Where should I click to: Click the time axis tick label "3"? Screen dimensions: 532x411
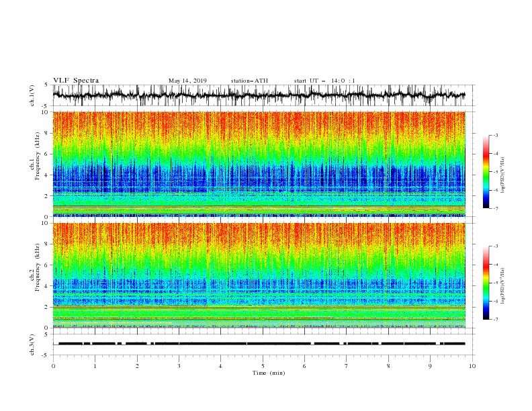coord(179,366)
